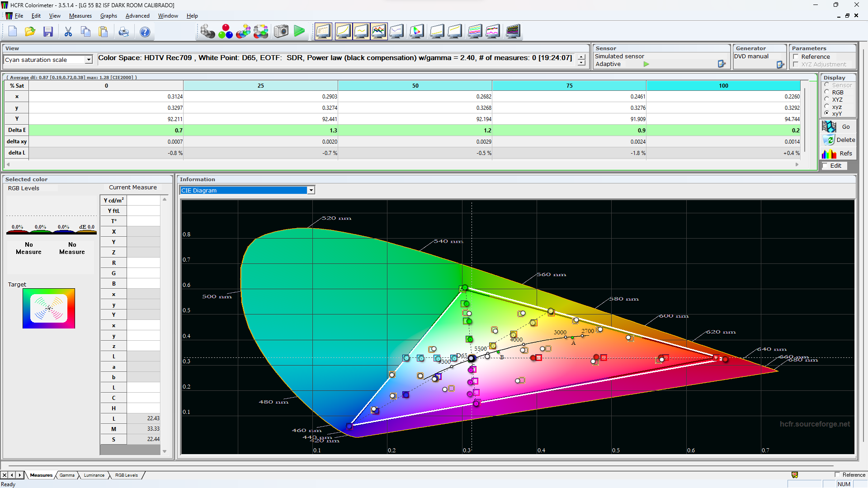The height and width of the screenshot is (488, 868).
Task: Click the Go measure button
Action: pos(838,127)
